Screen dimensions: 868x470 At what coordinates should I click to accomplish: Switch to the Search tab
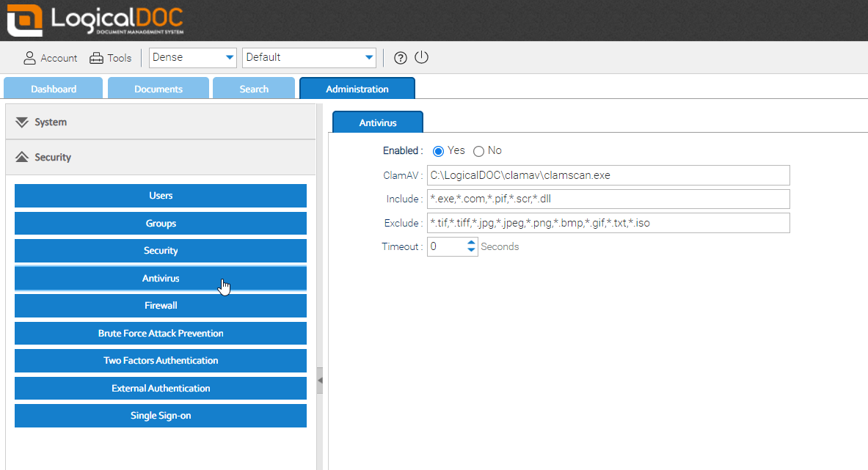[254, 89]
